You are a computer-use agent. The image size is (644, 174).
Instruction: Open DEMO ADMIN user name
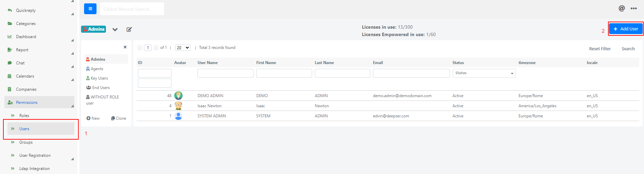[x=211, y=96]
